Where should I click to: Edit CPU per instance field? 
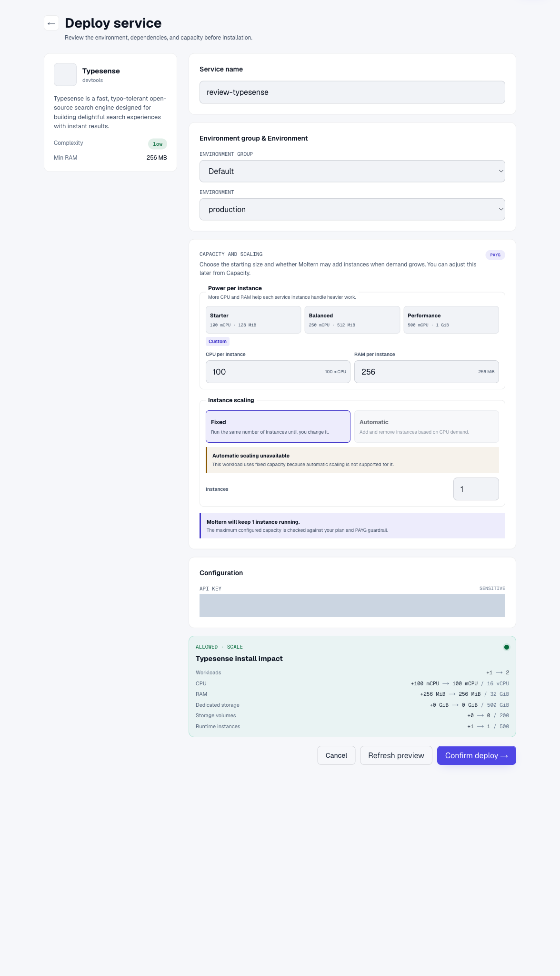pos(278,372)
